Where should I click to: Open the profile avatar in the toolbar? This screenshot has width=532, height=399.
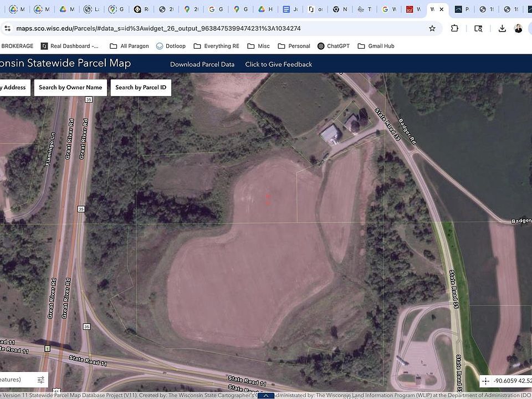[x=518, y=28]
